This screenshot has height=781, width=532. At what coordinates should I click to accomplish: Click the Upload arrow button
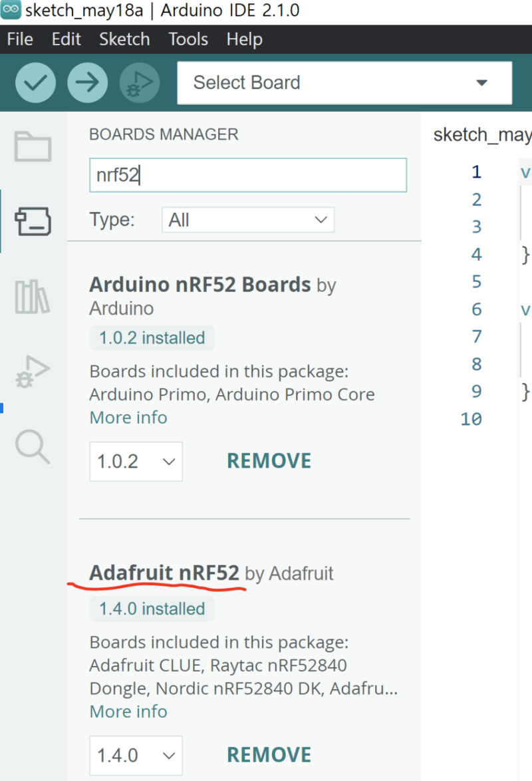tap(88, 82)
